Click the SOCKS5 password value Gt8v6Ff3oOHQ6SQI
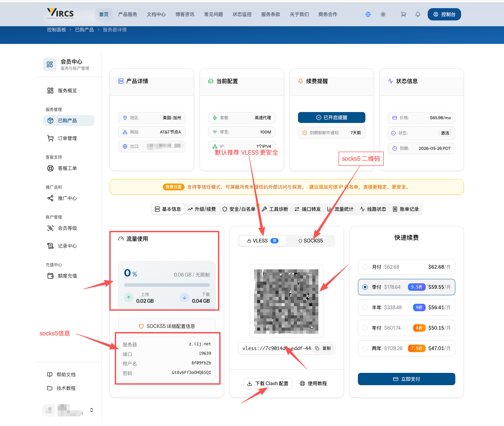Viewport: 504px width, 426px height. [191, 373]
